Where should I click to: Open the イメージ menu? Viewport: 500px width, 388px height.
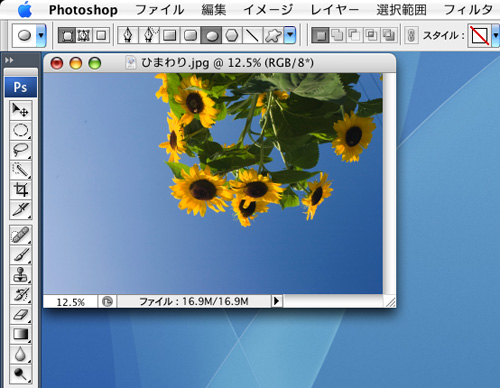(268, 10)
